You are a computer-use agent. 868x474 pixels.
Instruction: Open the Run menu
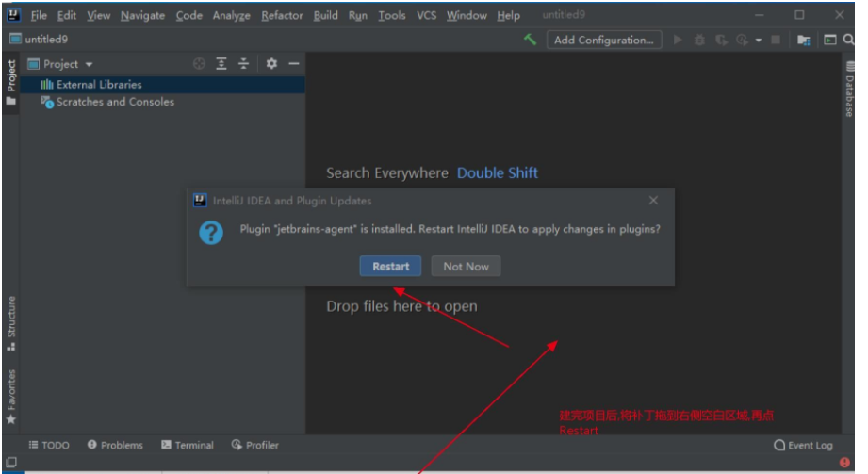(357, 15)
